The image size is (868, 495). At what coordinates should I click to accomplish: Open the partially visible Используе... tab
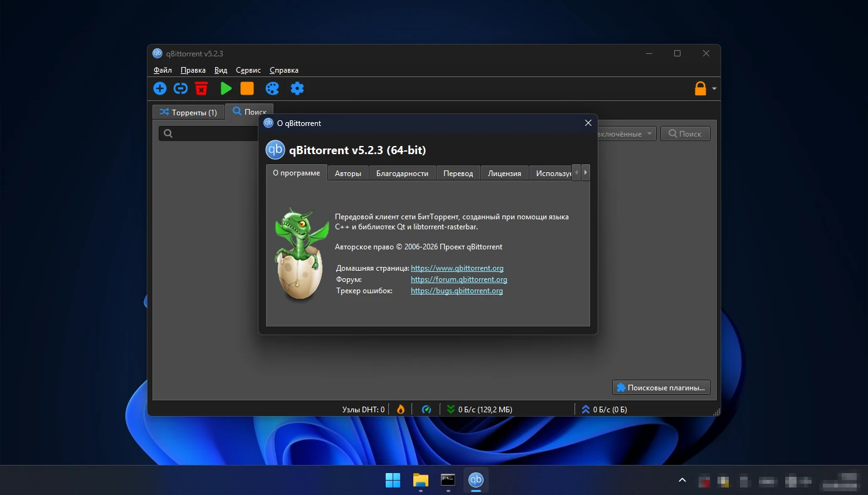551,174
